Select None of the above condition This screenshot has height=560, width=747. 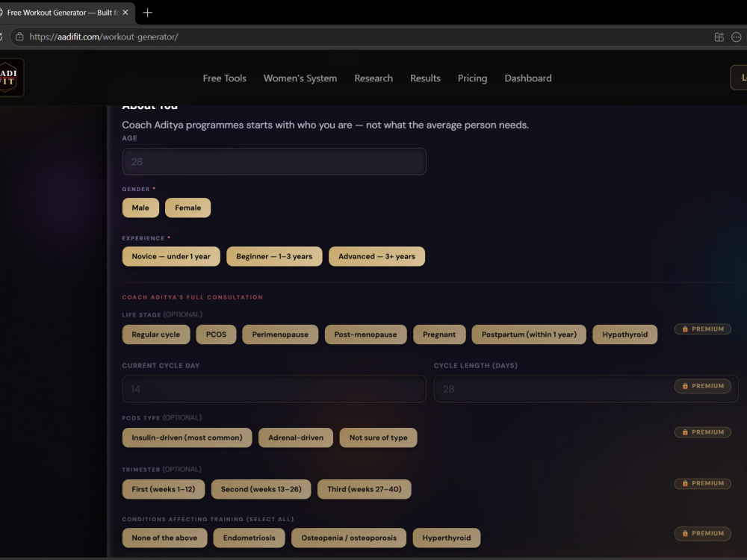tap(164, 538)
